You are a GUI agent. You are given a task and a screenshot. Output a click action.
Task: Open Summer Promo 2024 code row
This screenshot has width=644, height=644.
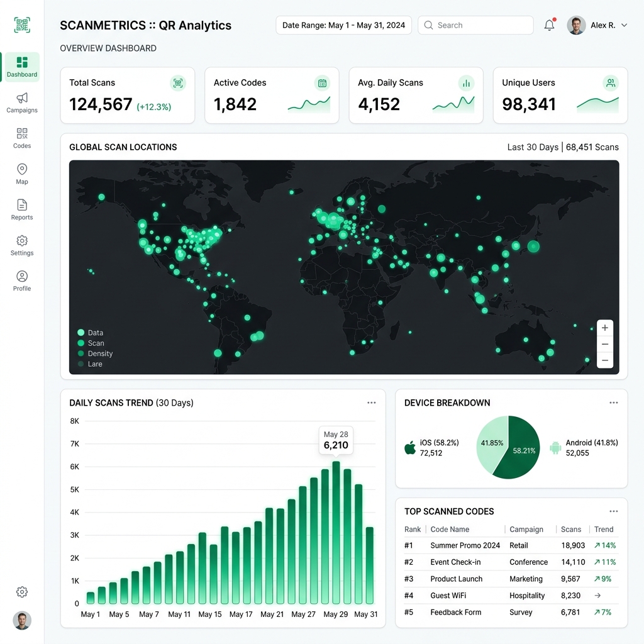511,545
